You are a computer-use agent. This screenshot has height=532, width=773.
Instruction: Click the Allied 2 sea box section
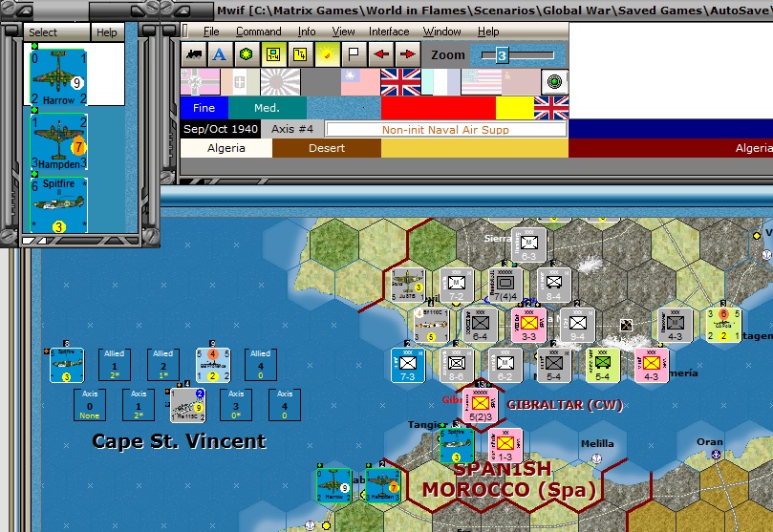tap(163, 365)
